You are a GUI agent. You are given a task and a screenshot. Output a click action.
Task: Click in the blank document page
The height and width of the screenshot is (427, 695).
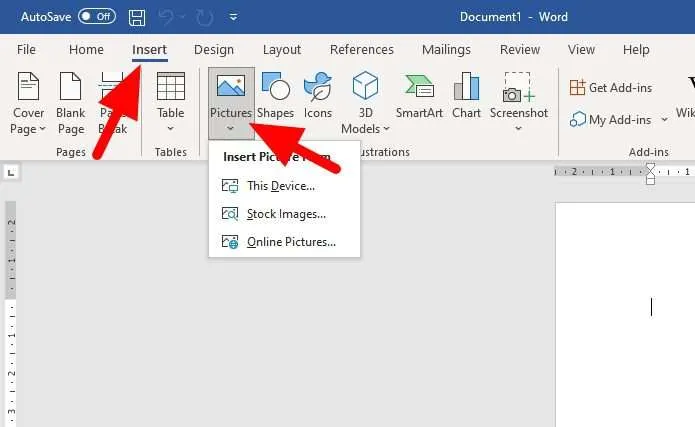[x=625, y=315]
